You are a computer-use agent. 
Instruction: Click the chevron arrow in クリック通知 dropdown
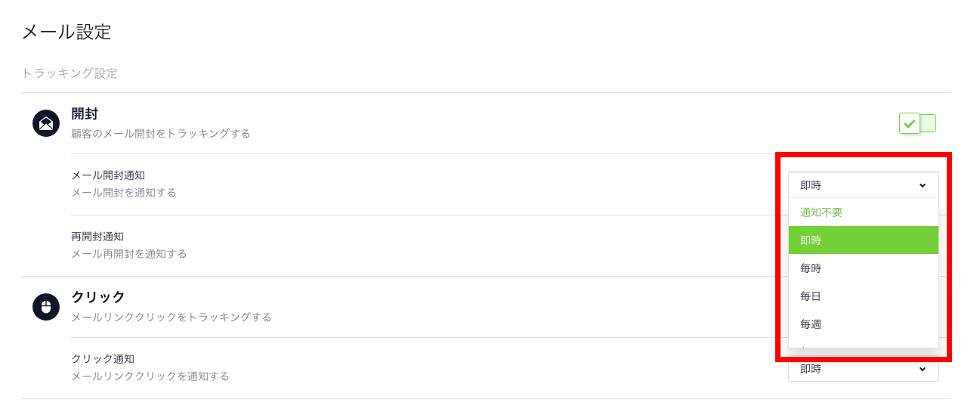(923, 369)
